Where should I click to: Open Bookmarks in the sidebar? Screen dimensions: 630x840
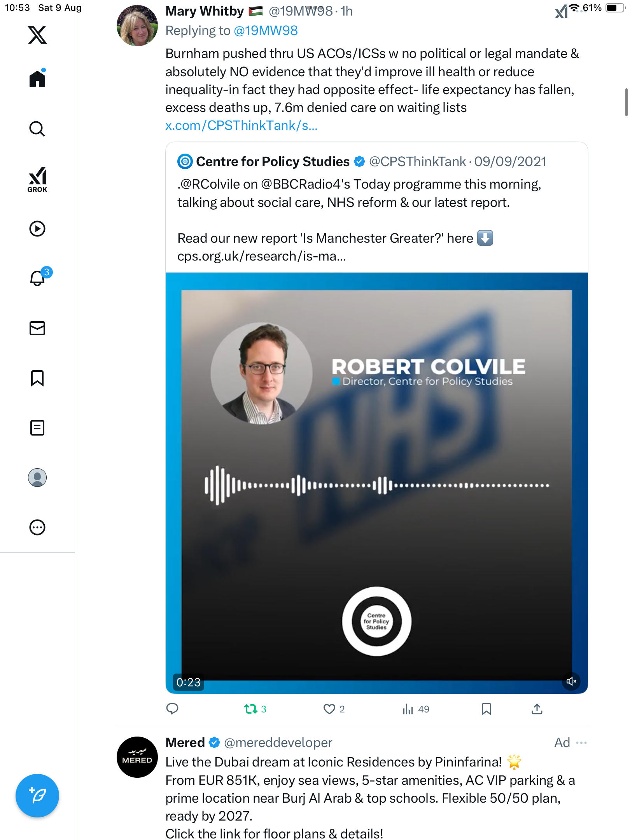point(37,378)
